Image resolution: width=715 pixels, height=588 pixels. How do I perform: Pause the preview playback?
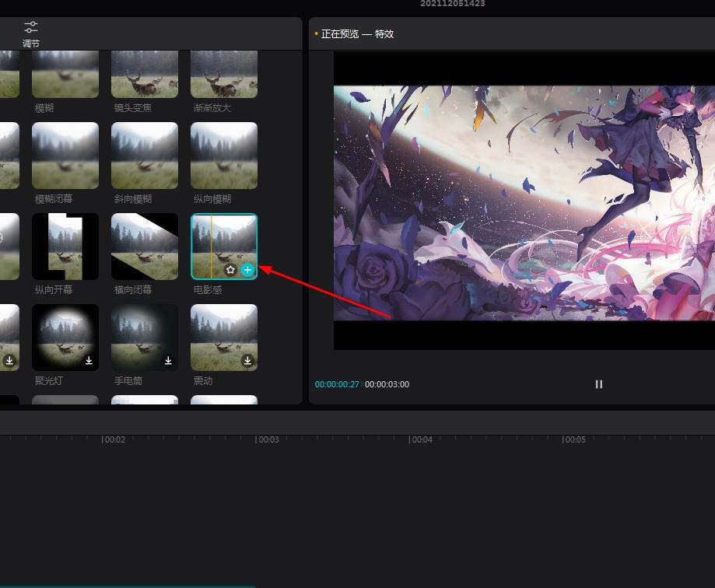click(x=598, y=384)
